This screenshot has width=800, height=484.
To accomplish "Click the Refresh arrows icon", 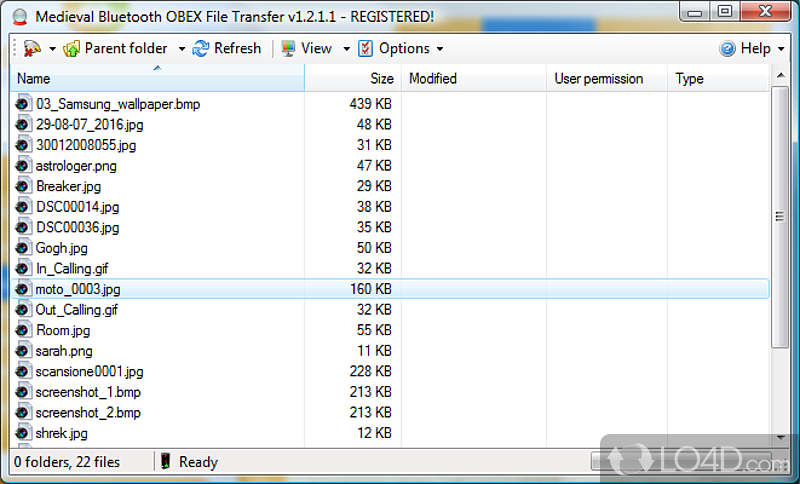I will pyautogui.click(x=201, y=48).
